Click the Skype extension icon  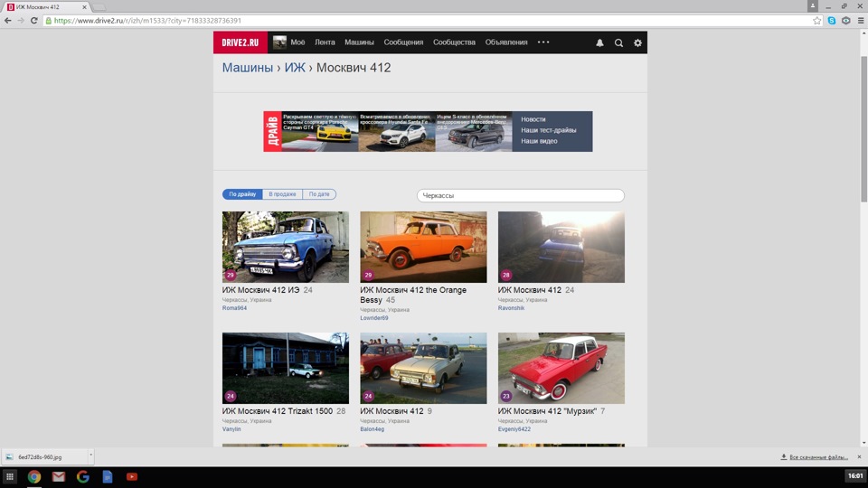pos(832,21)
